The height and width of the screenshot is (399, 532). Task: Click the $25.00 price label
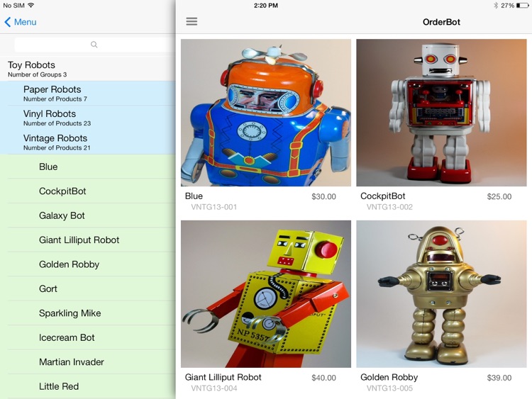[x=499, y=196]
